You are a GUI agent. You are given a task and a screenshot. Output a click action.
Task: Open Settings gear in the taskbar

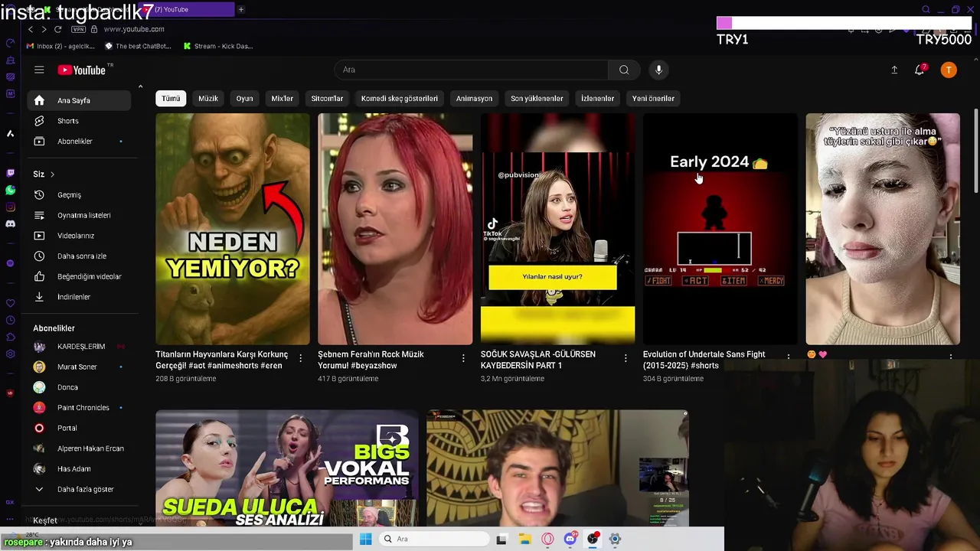[615, 539]
